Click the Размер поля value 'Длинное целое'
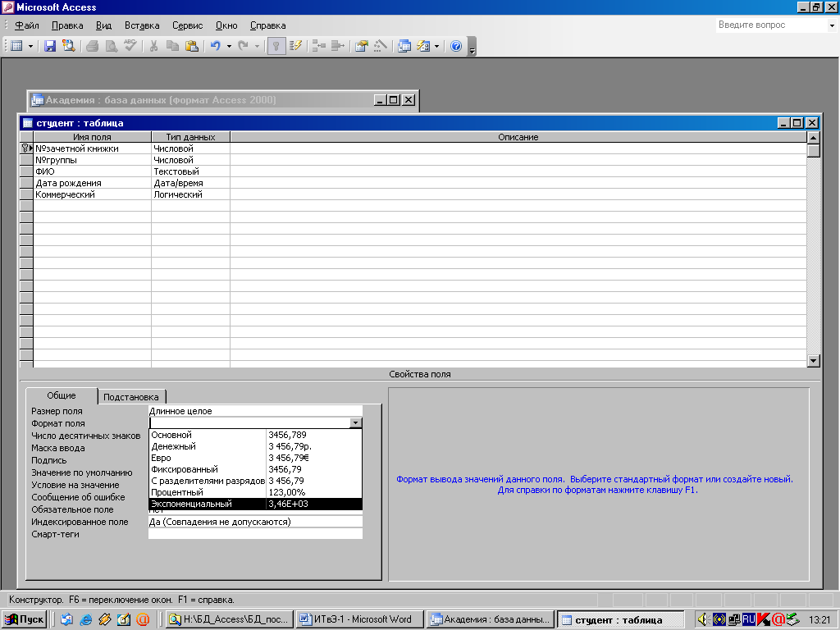The image size is (840, 630). tap(255, 411)
